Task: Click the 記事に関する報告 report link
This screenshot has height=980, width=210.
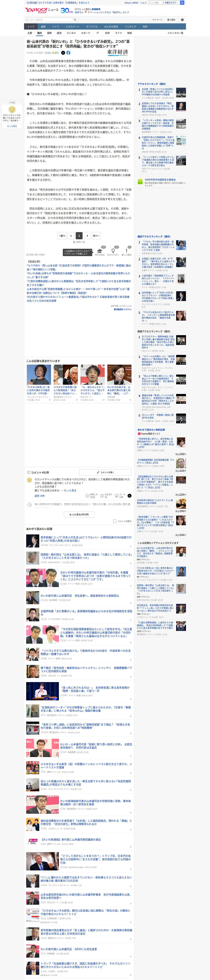Action: 35,254
